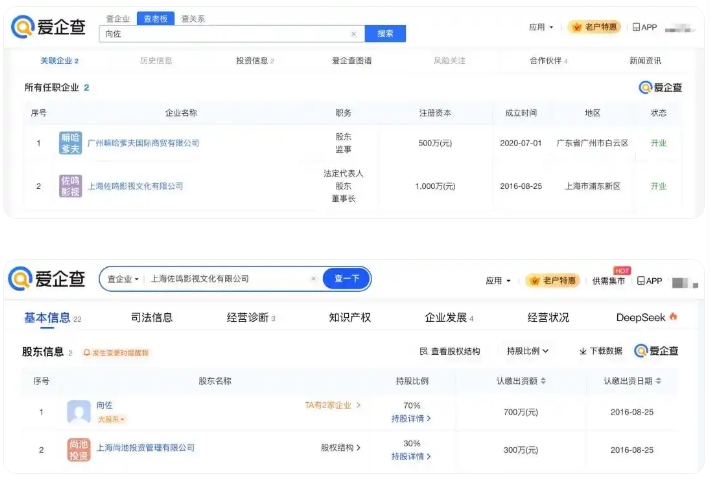View 持股详情 for 向佐

pos(410,418)
